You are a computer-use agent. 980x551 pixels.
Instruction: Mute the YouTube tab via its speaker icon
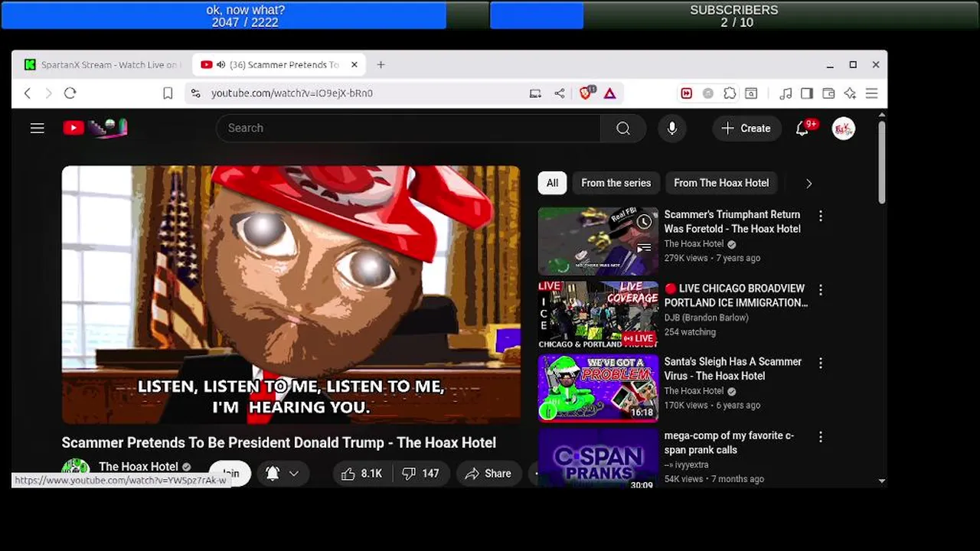[x=220, y=65]
